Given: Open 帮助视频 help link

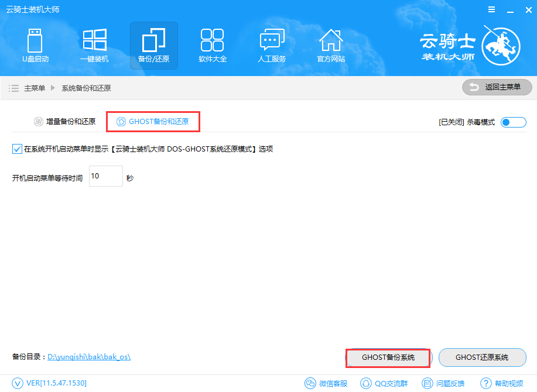Looking at the screenshot, I should (502, 383).
